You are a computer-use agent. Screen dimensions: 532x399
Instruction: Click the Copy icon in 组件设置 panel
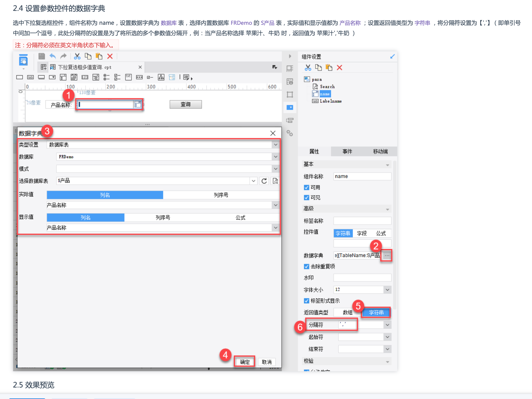318,68
